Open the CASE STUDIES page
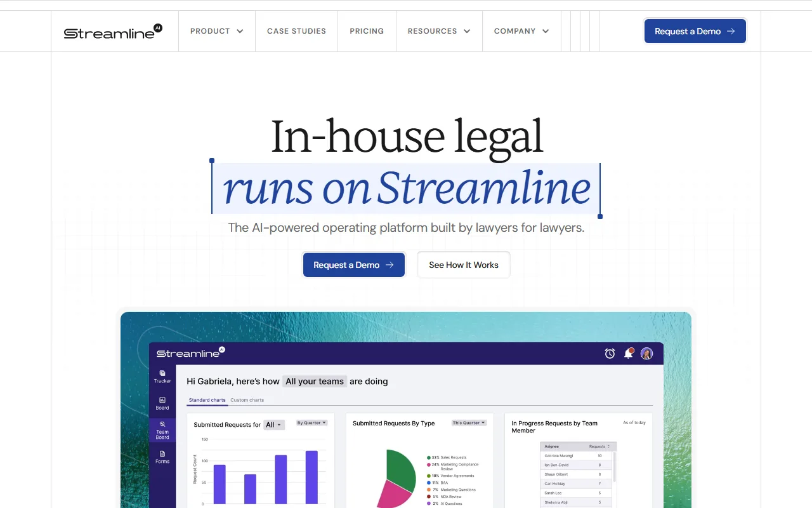This screenshot has height=508, width=812. point(296,31)
